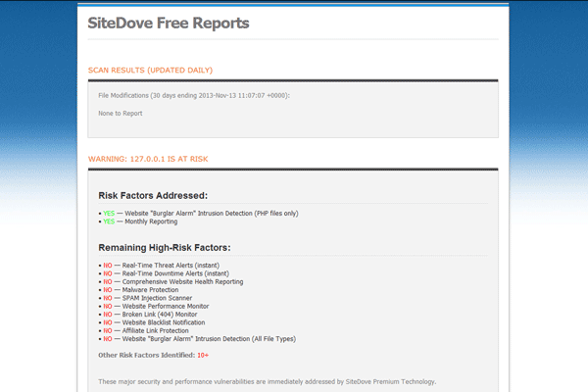The height and width of the screenshot is (392, 588).
Task: Select the Broken Link (404) Monitor item
Action: (163, 315)
